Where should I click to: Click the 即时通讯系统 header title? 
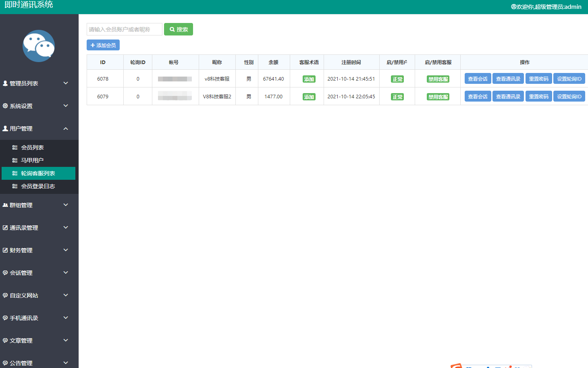[29, 5]
